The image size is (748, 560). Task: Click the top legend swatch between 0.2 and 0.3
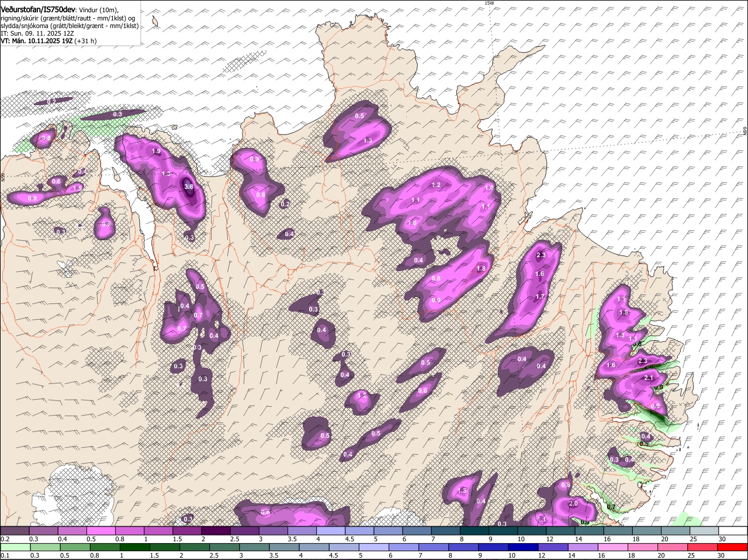[x=15, y=530]
